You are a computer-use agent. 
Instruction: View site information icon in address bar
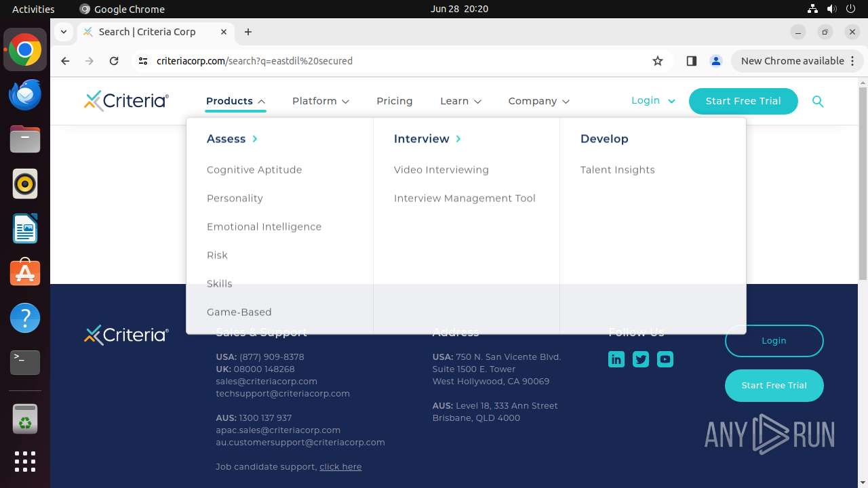tap(142, 61)
